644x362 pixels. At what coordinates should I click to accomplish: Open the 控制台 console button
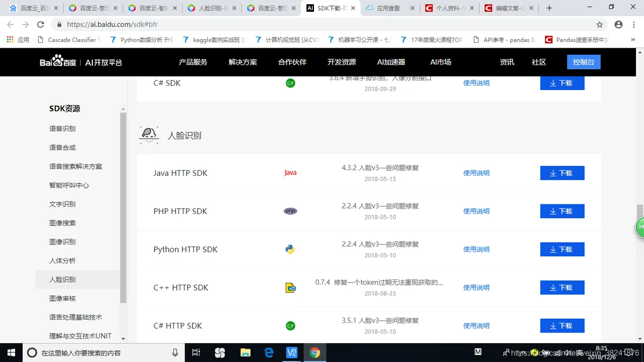click(x=584, y=62)
